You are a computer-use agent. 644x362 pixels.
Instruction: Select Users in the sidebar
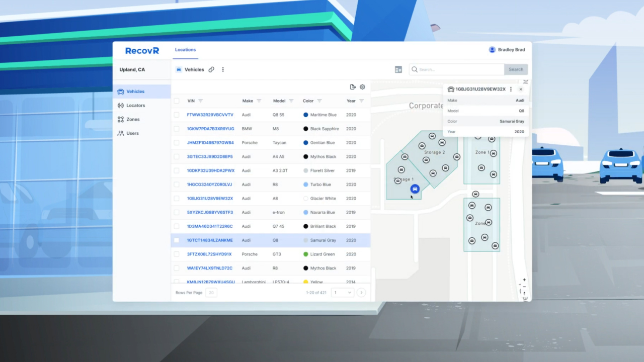coord(142,133)
